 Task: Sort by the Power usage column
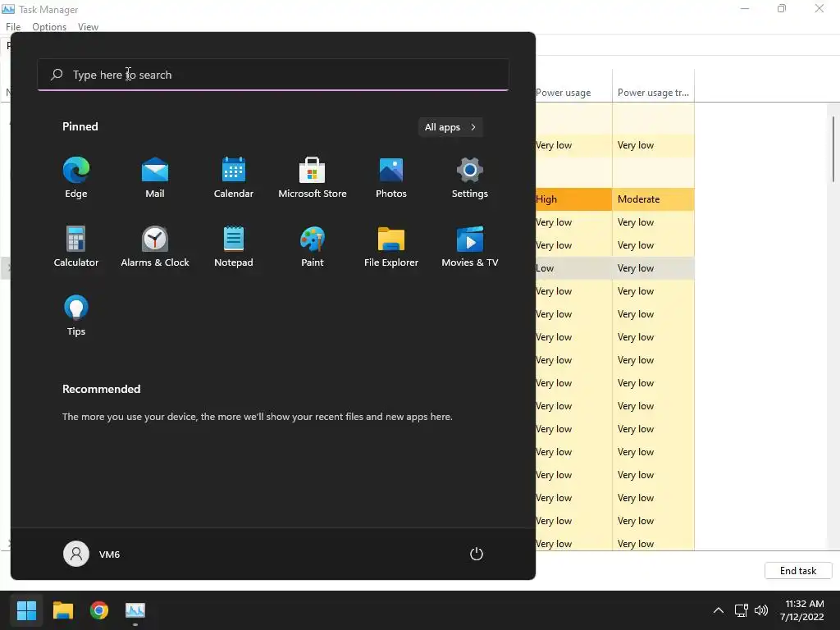tap(573, 92)
